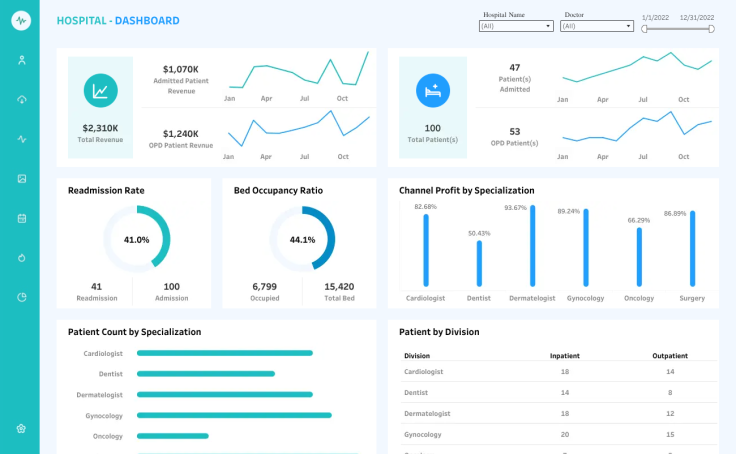Select the Dermatologist 93.67% profit bar
The image size is (736, 454).
tap(532, 246)
